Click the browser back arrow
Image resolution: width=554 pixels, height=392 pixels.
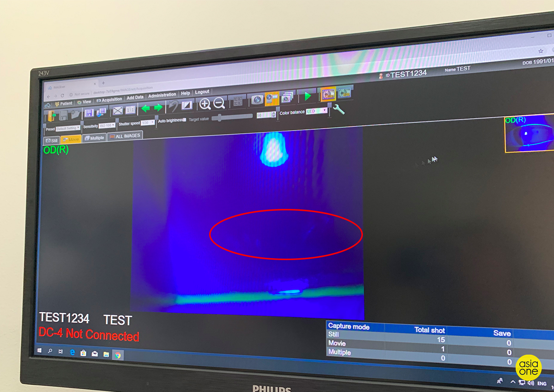pos(48,97)
